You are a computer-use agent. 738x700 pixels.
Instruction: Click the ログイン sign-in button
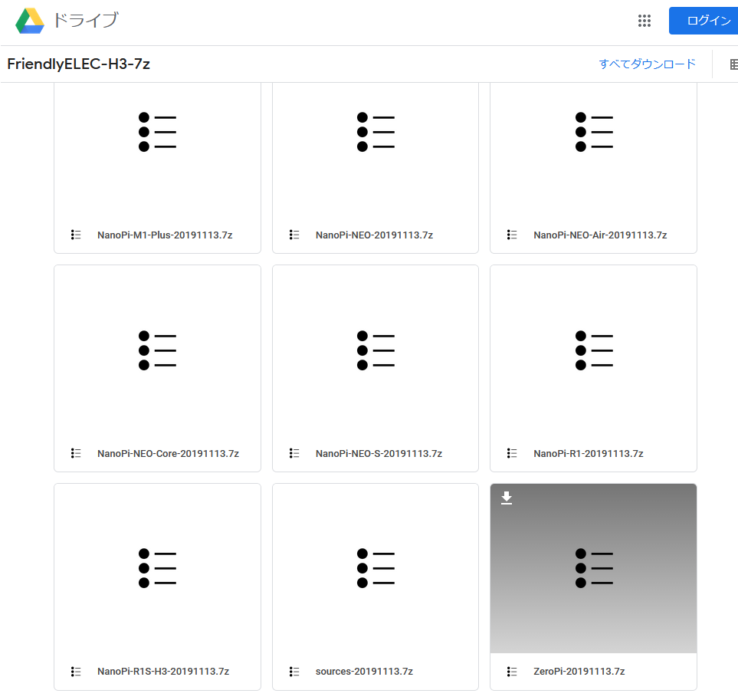(x=704, y=21)
